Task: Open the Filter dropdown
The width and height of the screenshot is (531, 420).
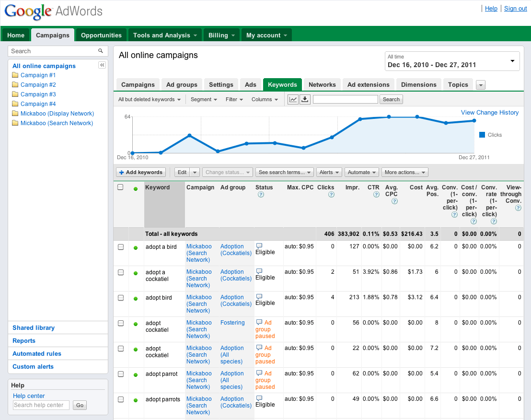Action: [x=234, y=99]
